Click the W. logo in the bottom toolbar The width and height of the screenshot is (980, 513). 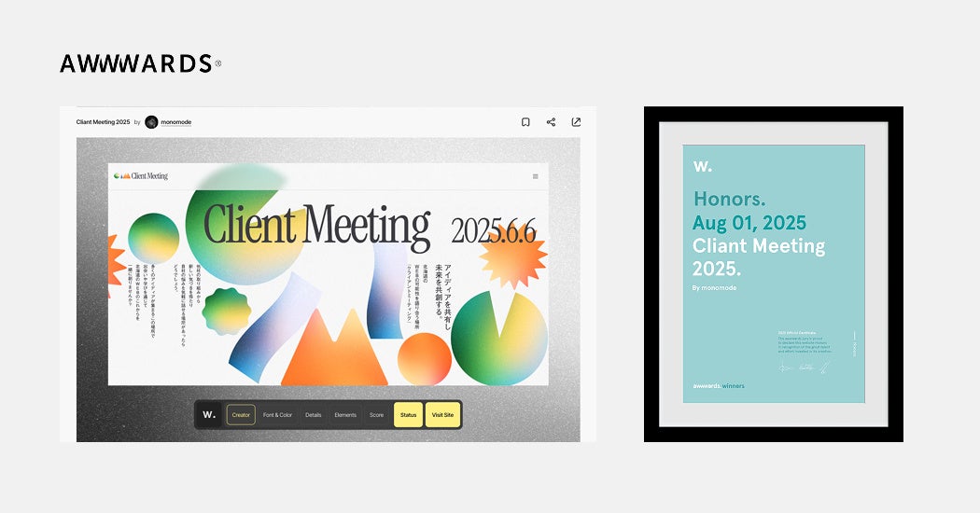click(x=209, y=415)
